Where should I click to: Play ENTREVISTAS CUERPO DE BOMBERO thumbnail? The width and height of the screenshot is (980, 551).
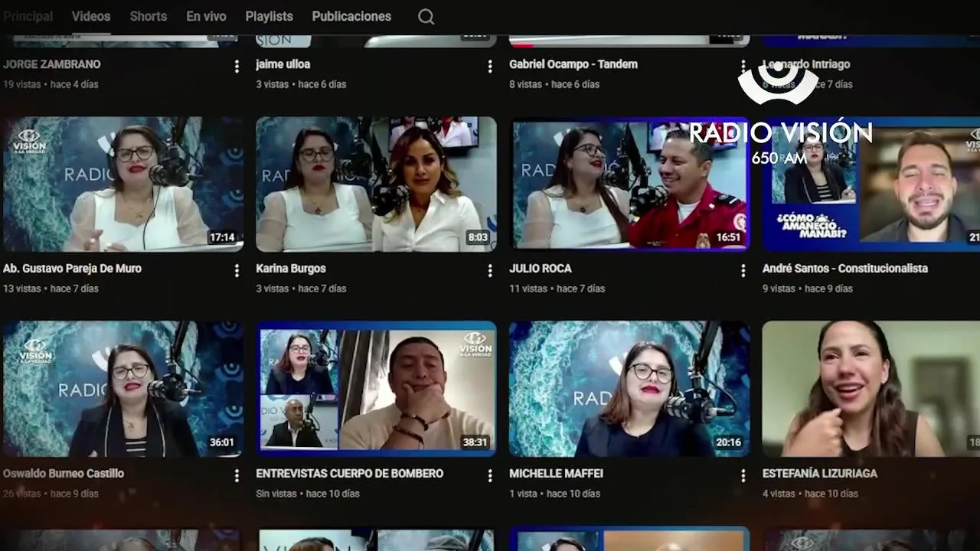376,389
